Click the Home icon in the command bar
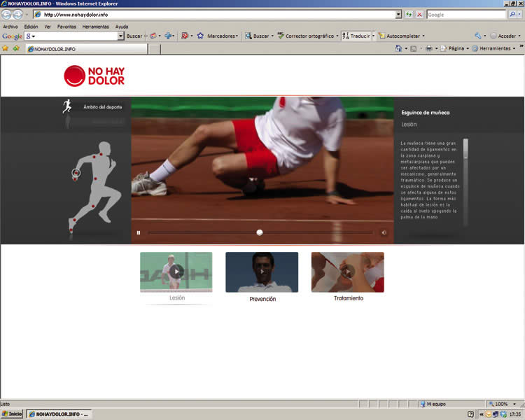Image resolution: width=525 pixels, height=420 pixels. pos(398,48)
